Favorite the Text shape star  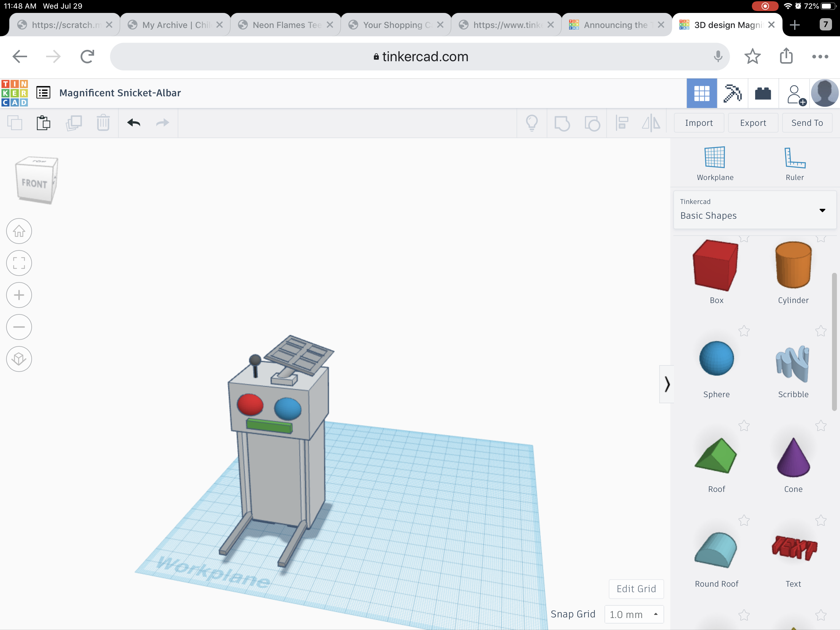pos(821,520)
